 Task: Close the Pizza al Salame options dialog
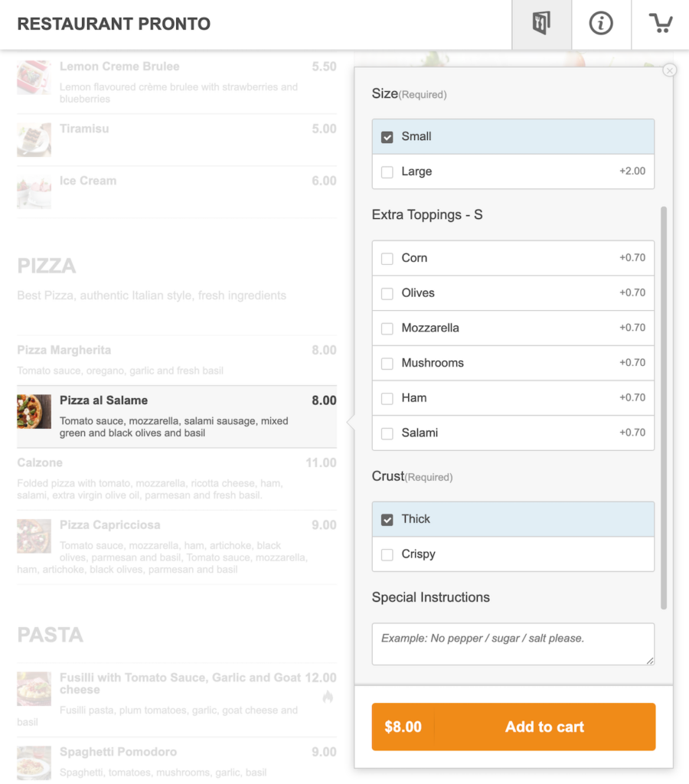670,70
